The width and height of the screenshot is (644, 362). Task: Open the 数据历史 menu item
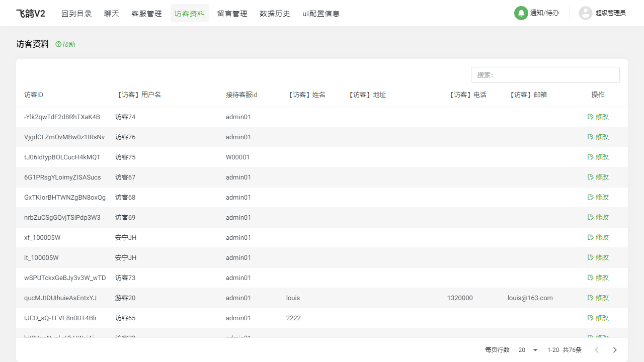(275, 14)
